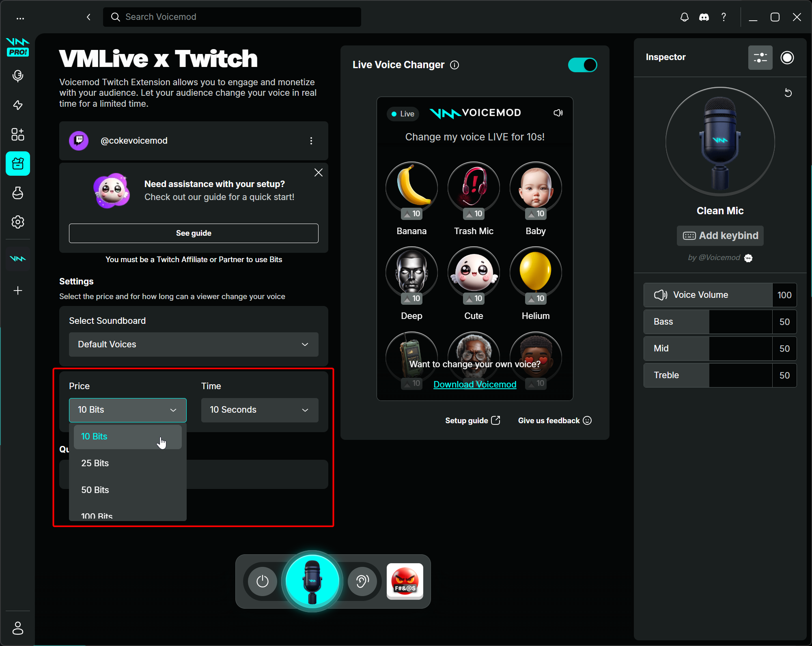
Task: Click the user account icon
Action: click(x=17, y=628)
